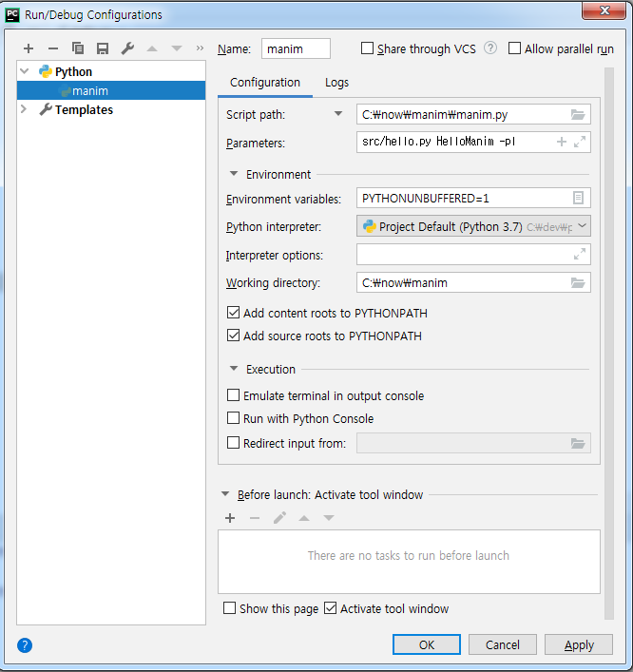Screen dimensions: 633x672
Task: Show more toolbar actions via double chevron
Action: 200,48
